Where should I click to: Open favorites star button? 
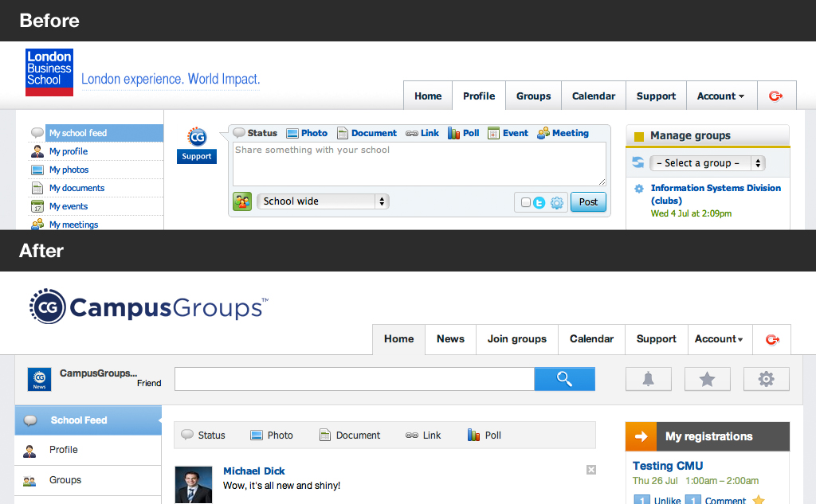pos(708,379)
